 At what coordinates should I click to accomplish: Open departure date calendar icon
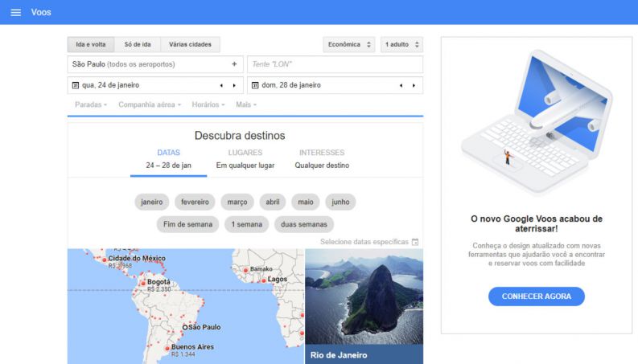[76, 85]
